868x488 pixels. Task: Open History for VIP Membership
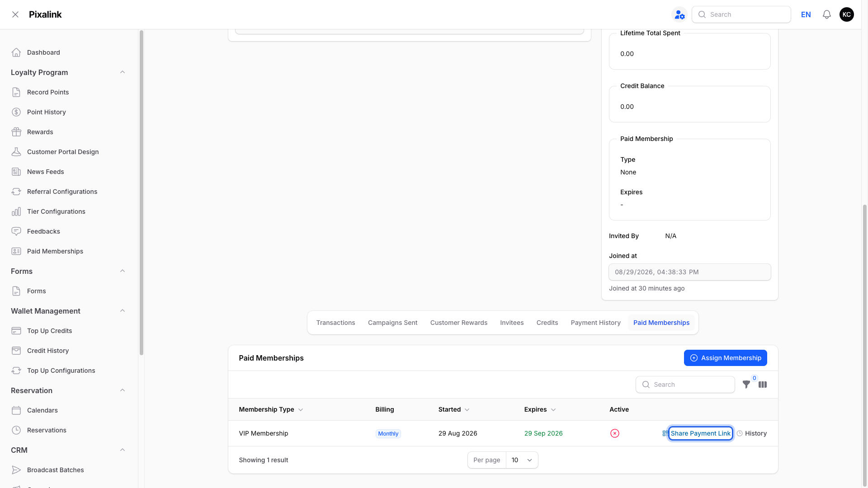click(752, 433)
